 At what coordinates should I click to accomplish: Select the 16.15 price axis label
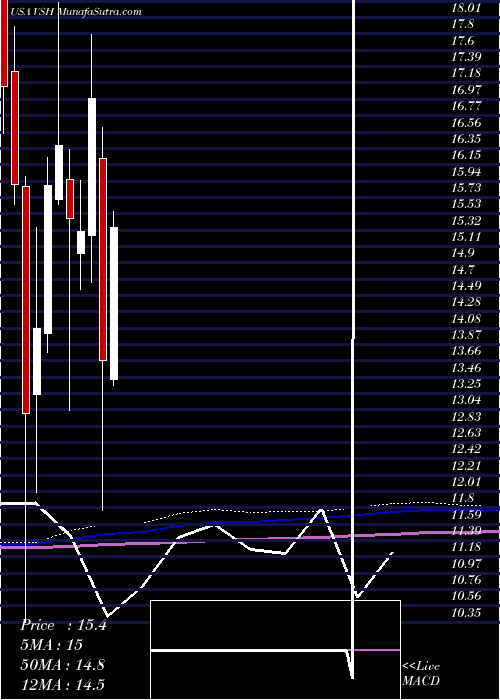coord(466,155)
